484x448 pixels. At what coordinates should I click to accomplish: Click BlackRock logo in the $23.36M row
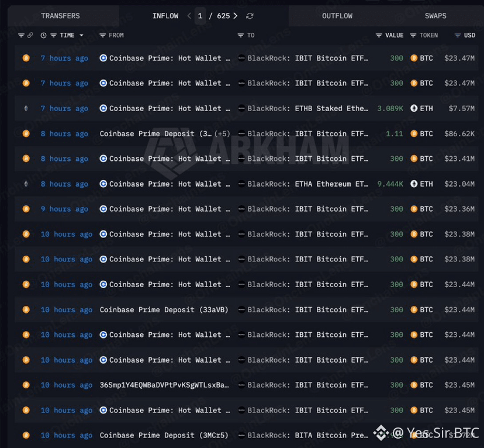(x=241, y=209)
